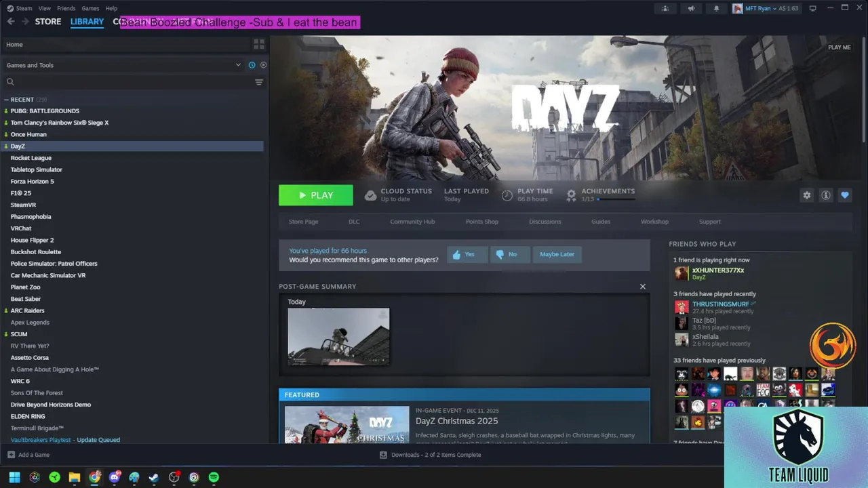This screenshot has width=868, height=488.
Task: Click the green PLAY button
Action: (x=316, y=195)
